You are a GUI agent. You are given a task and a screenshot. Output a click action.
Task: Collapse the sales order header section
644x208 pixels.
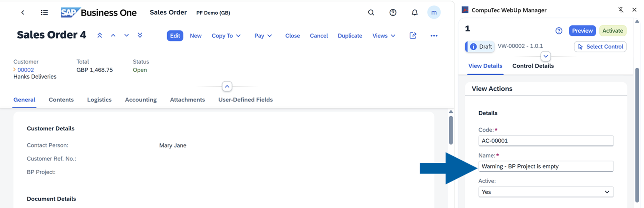(x=227, y=86)
